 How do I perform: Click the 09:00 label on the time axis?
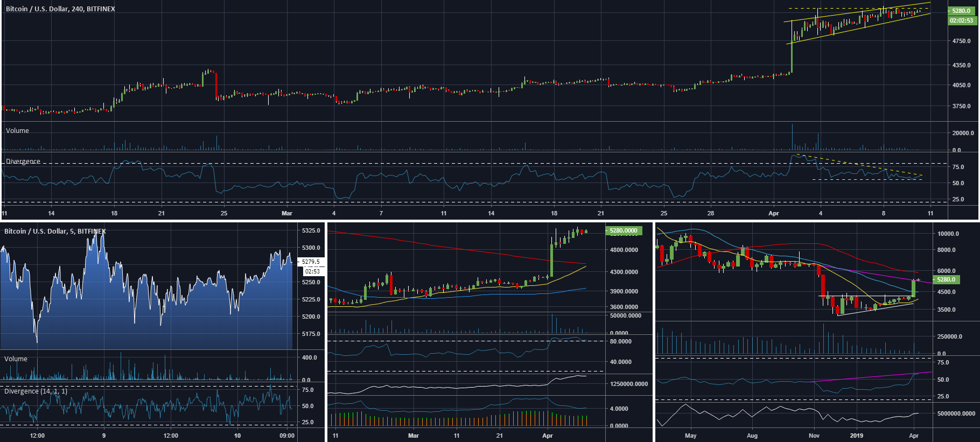click(287, 436)
